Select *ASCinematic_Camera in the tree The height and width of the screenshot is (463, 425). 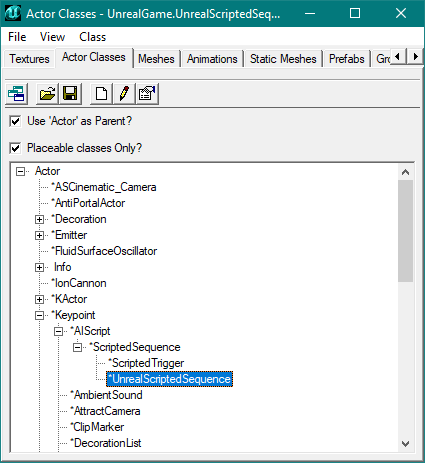click(x=104, y=187)
